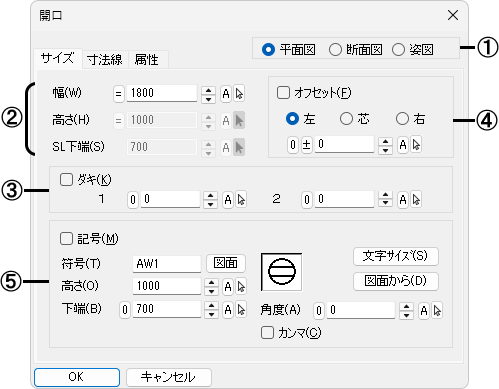
Task: Click the pointer pick icon beside 角度(A) field
Action: pos(437,311)
